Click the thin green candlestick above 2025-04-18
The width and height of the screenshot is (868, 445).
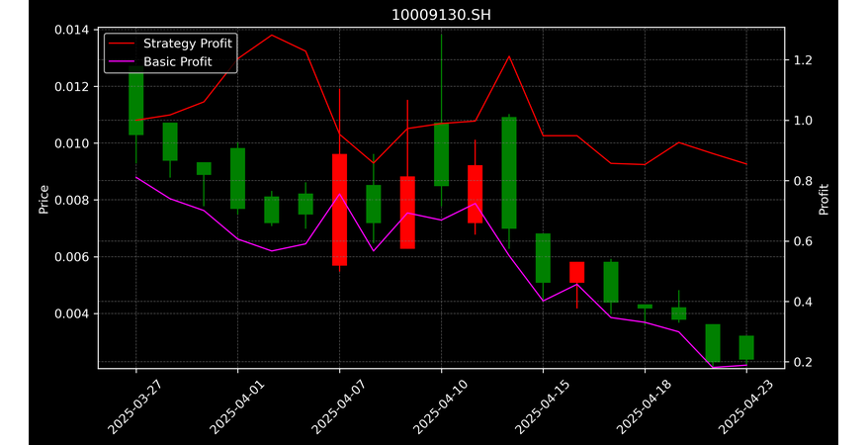point(645,307)
